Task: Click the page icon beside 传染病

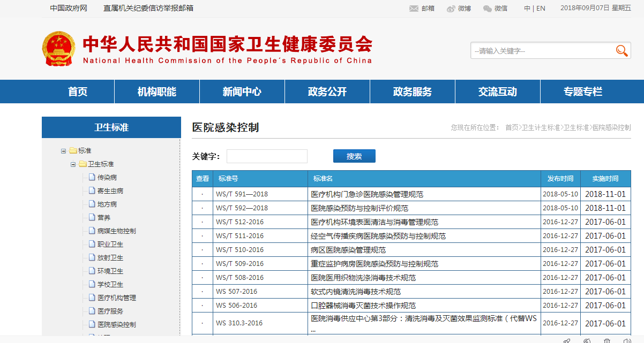Action: [x=92, y=177]
